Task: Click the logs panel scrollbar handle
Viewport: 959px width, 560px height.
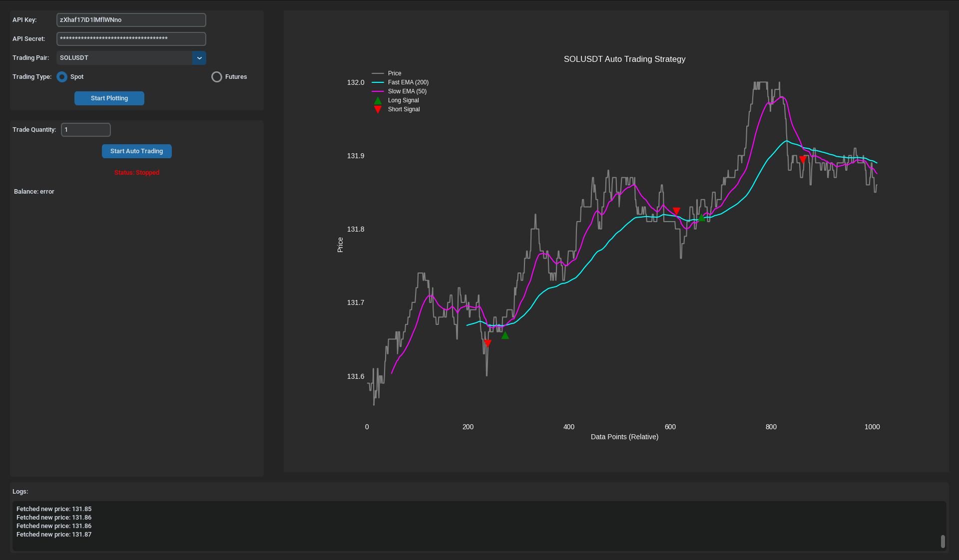Action: coord(943,541)
